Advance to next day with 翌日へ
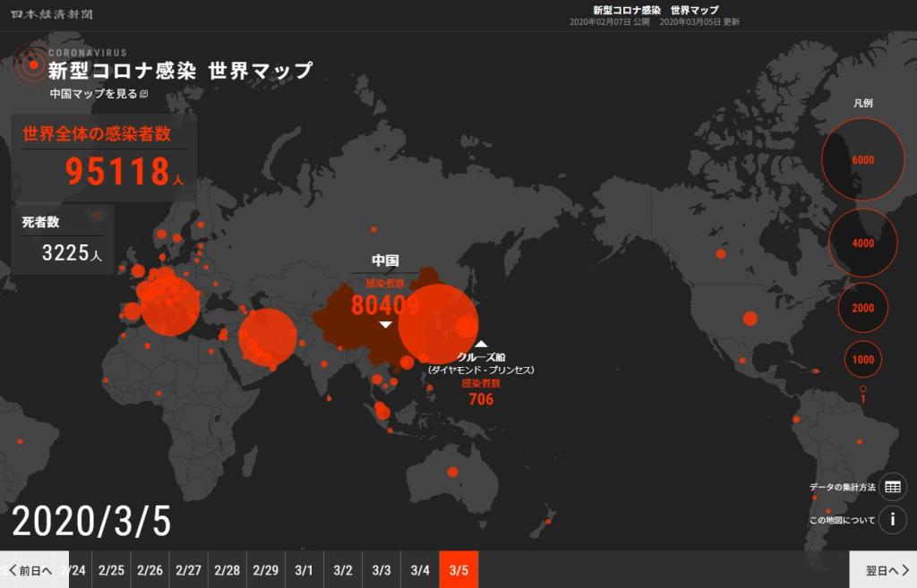Viewport: 917px width, 588px height. click(882, 570)
